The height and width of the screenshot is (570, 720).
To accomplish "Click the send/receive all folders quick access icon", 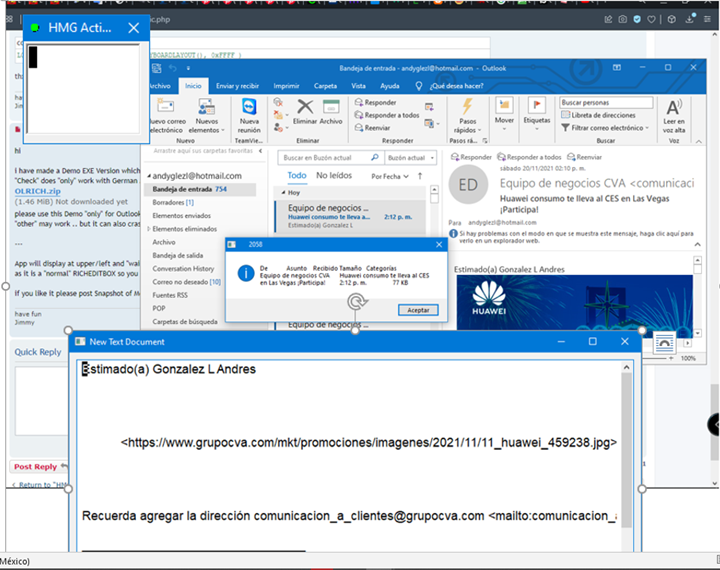I will pos(157,68).
